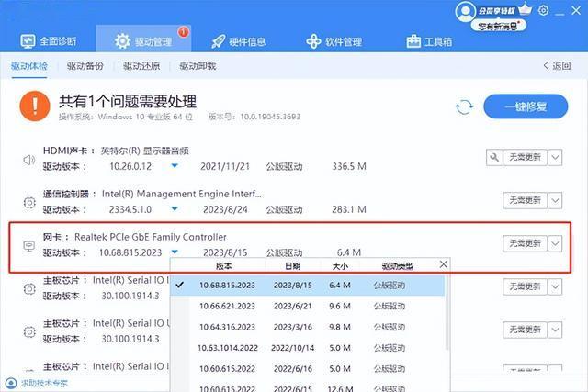Viewport: 588px width, 392px height.
Task: Click 无需更新 for first 主板芯片 row
Action: click(x=525, y=286)
